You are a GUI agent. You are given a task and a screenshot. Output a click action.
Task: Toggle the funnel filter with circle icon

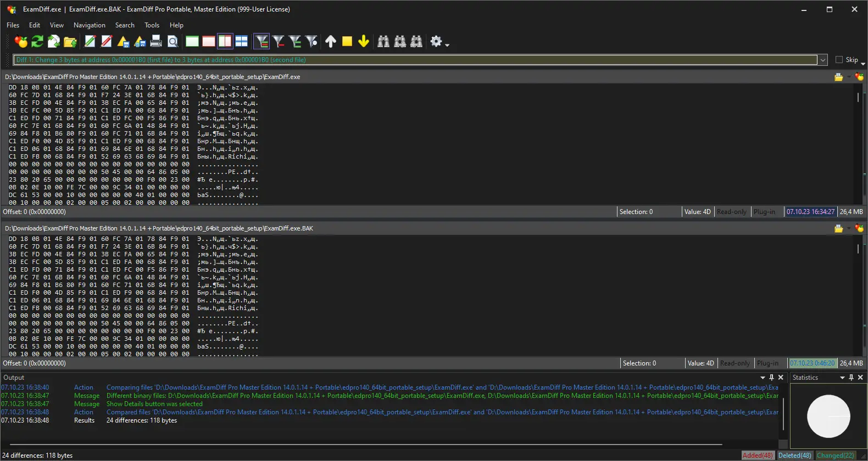311,42
